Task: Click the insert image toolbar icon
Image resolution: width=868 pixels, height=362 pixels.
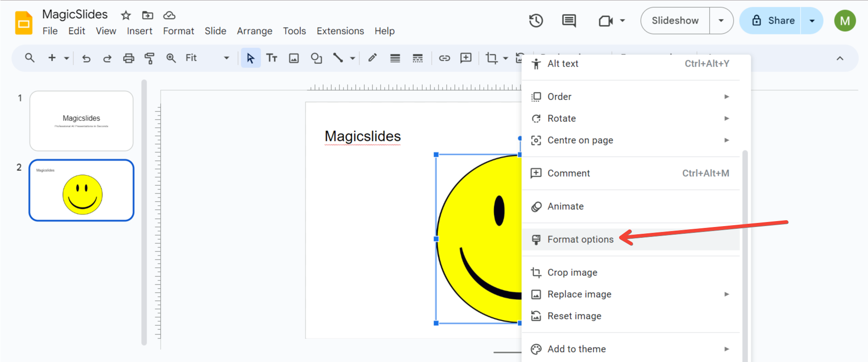Action: (294, 58)
